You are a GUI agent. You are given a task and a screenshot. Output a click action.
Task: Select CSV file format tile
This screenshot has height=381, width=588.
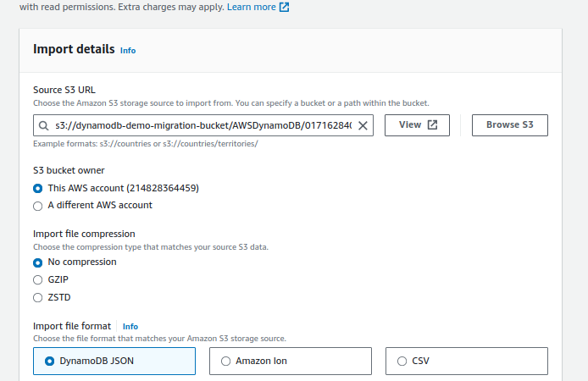coord(467,361)
